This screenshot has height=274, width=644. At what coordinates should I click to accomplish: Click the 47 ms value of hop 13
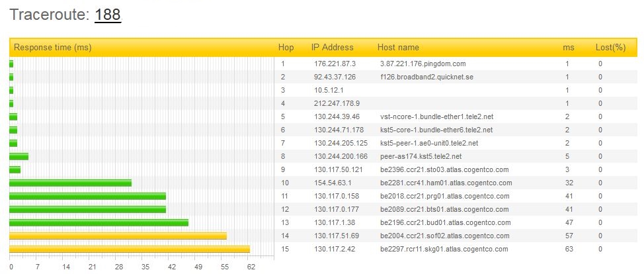[569, 222]
